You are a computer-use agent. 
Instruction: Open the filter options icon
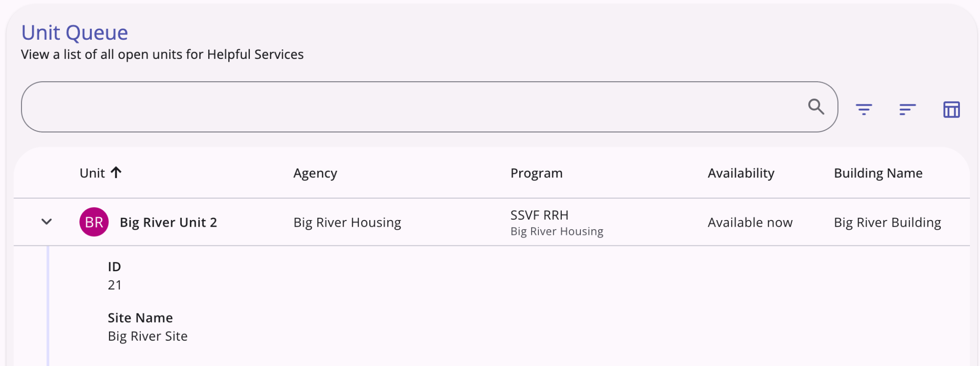(864, 110)
